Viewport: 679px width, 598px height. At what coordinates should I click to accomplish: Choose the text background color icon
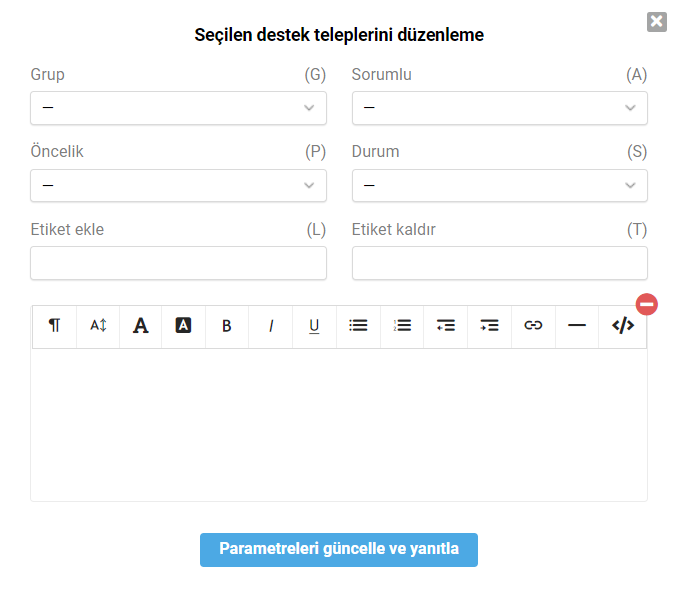pyautogui.click(x=184, y=326)
